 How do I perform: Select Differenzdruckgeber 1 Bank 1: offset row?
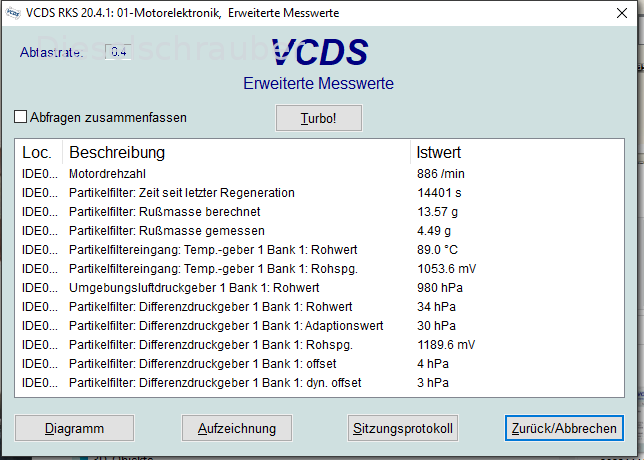point(320,363)
